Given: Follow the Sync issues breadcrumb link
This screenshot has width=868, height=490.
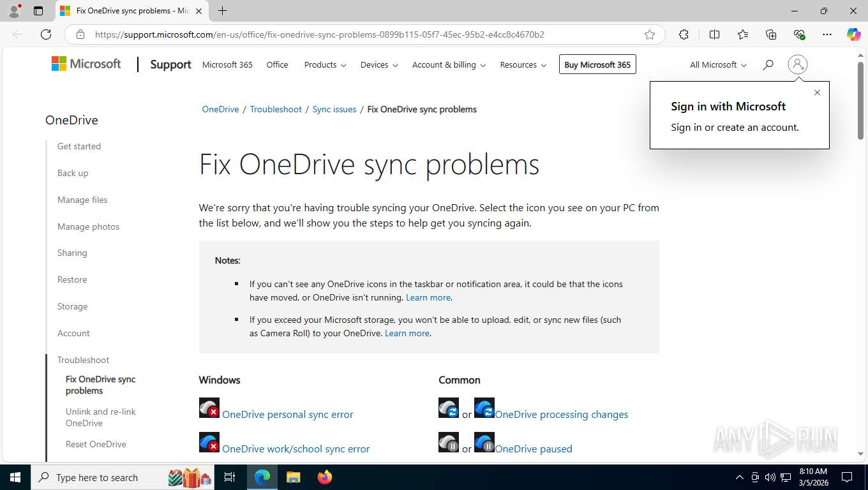Looking at the screenshot, I should tap(334, 109).
